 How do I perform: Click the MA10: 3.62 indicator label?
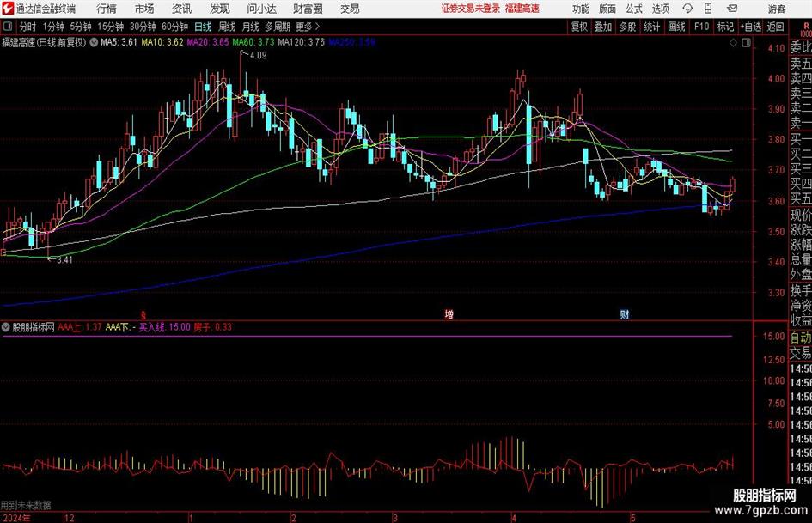tap(162, 42)
